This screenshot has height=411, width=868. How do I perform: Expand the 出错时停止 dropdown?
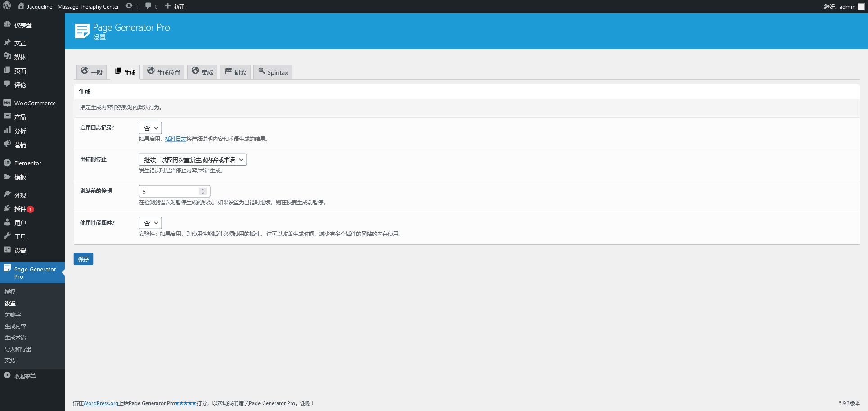point(193,160)
